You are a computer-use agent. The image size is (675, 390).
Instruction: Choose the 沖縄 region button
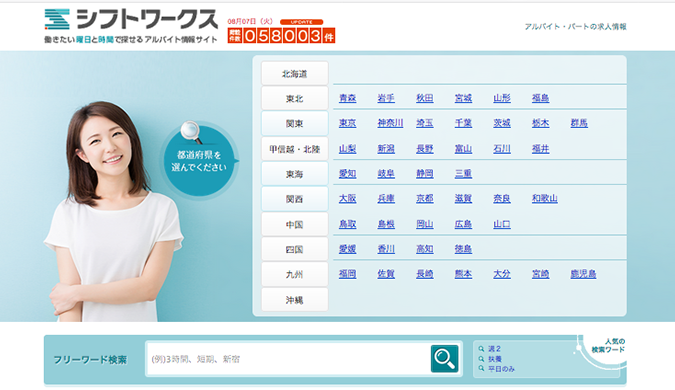294,300
